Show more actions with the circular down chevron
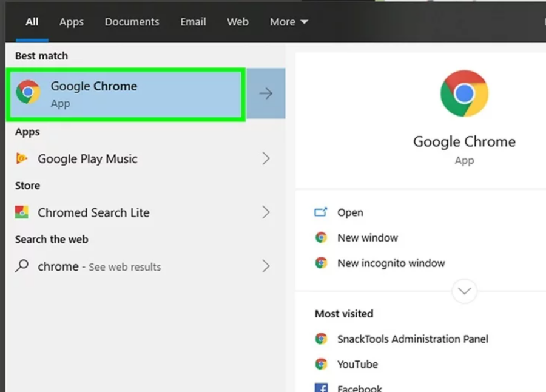Image resolution: width=546 pixels, height=392 pixels. pyautogui.click(x=464, y=291)
